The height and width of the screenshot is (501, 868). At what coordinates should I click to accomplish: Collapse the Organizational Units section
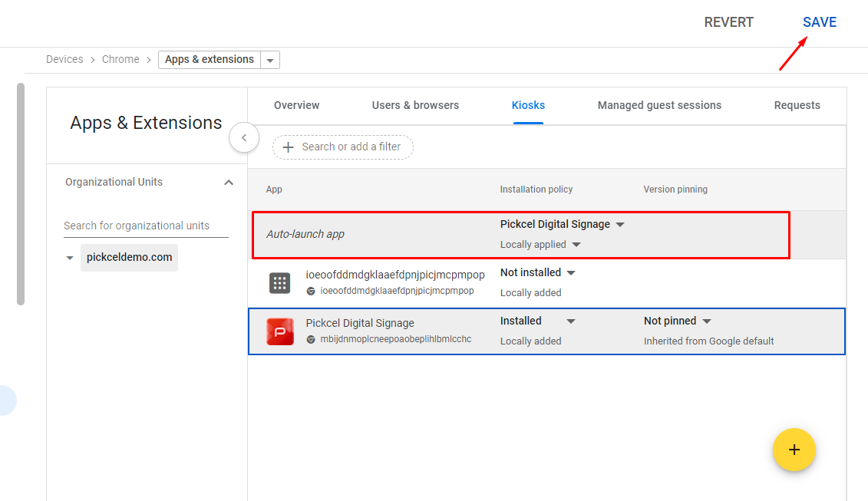[229, 182]
